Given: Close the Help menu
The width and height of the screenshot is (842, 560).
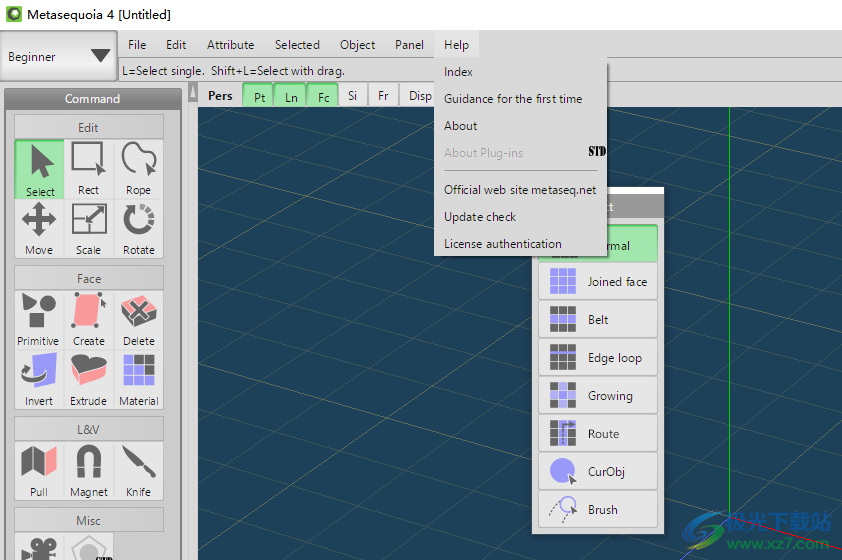Looking at the screenshot, I should pos(456,45).
